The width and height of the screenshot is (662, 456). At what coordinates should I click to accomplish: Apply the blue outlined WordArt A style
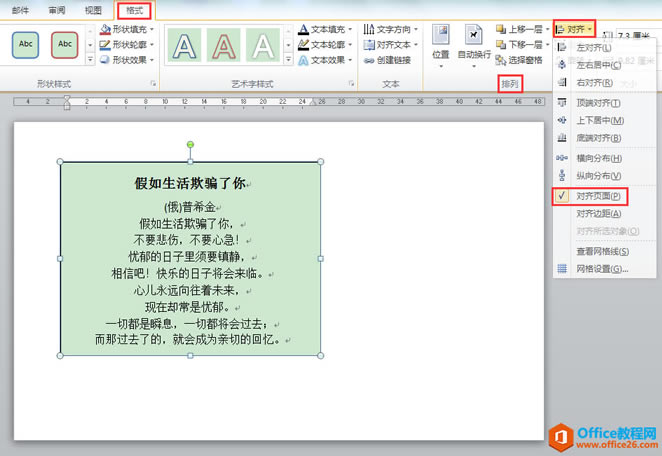[x=184, y=46]
